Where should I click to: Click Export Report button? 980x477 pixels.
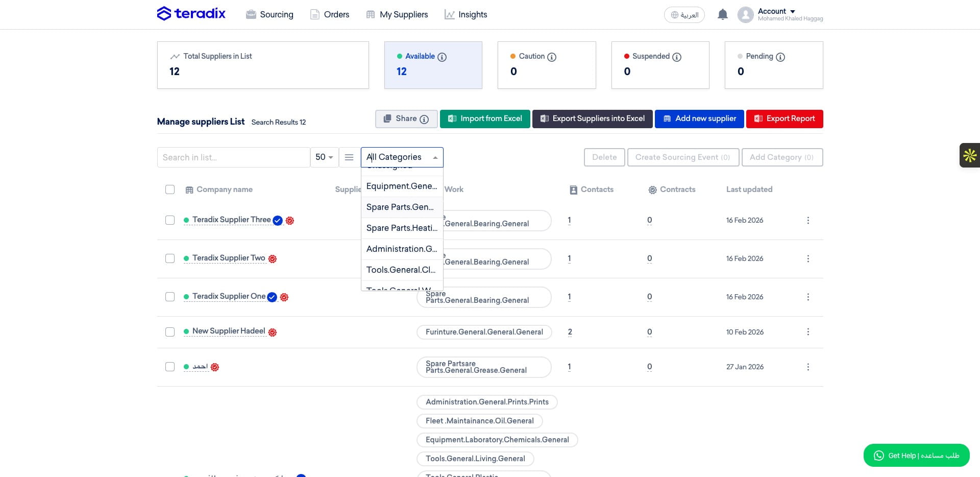tap(785, 119)
